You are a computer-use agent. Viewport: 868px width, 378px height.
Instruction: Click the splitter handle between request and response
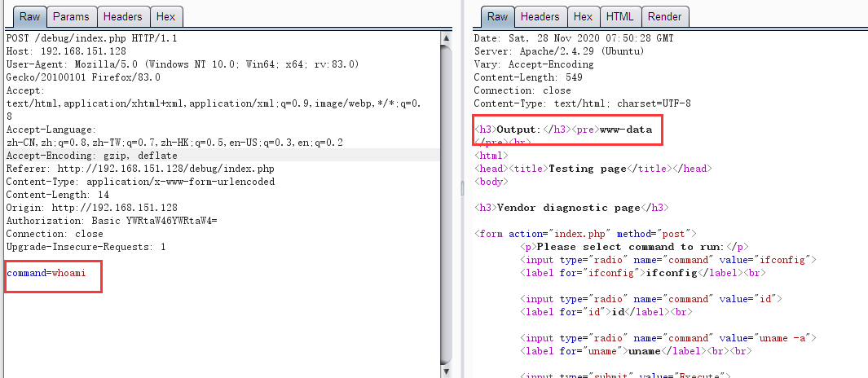(x=463, y=189)
